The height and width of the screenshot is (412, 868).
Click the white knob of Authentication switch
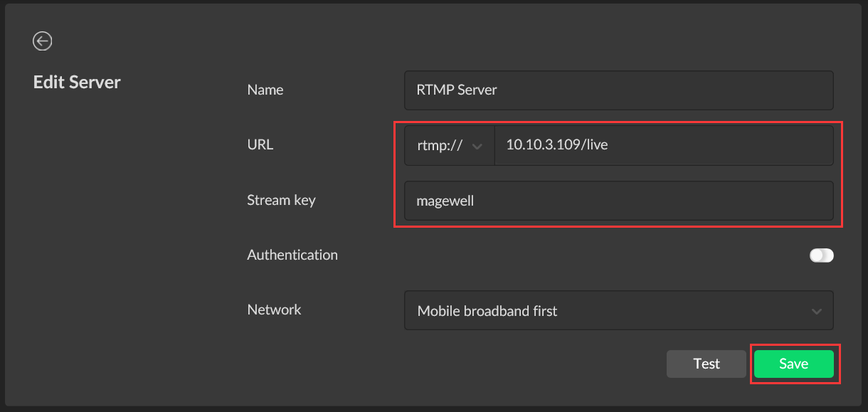point(816,255)
